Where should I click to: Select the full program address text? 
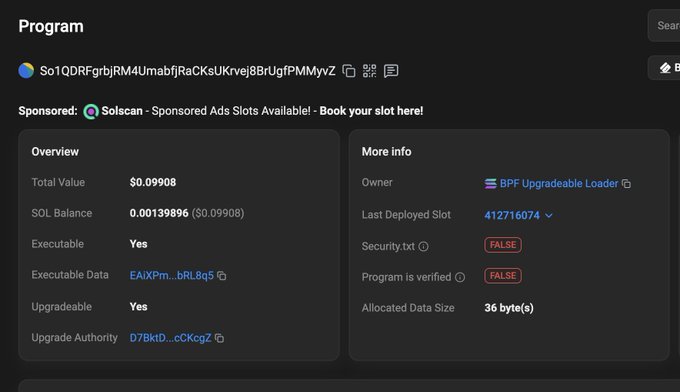tap(187, 71)
